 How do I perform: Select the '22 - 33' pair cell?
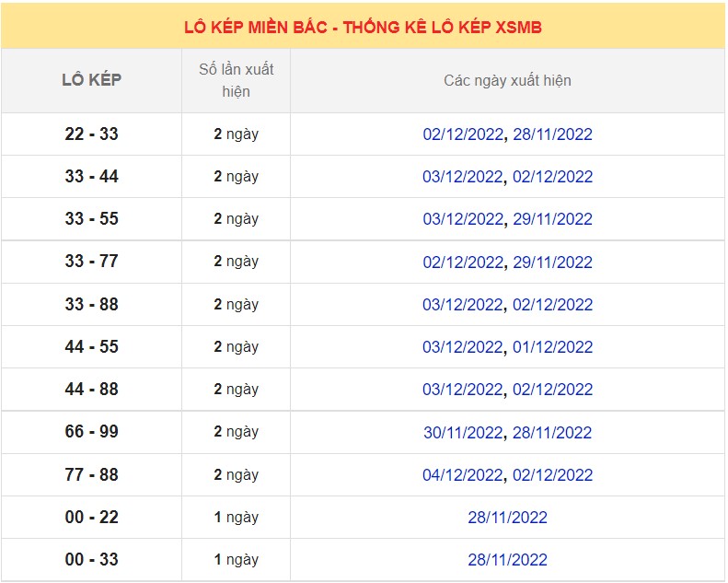coord(91,134)
